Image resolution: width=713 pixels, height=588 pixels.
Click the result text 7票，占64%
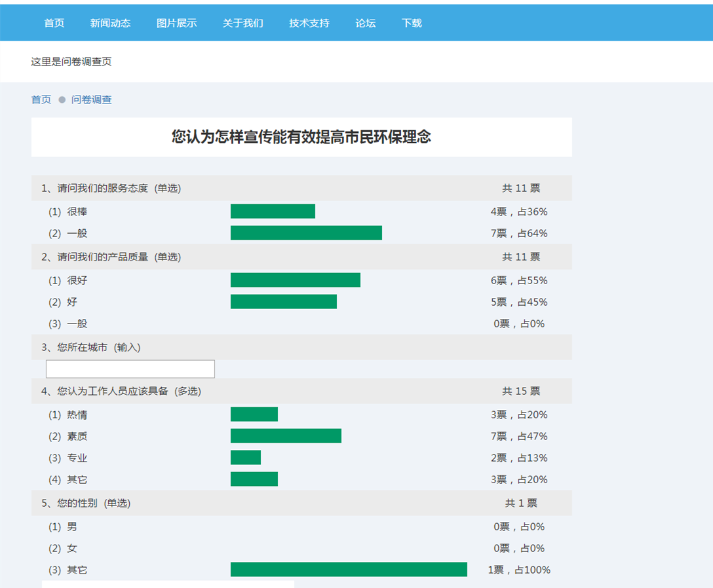(x=519, y=233)
